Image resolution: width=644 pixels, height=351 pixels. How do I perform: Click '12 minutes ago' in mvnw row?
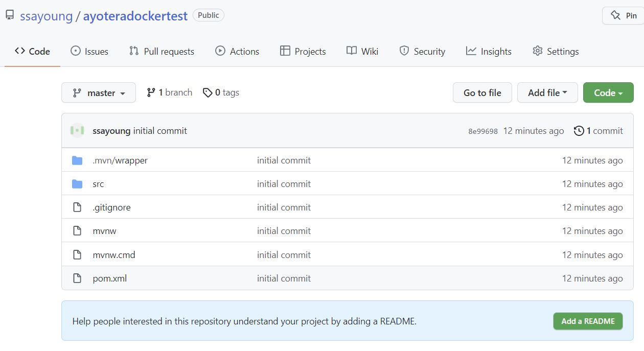click(592, 231)
